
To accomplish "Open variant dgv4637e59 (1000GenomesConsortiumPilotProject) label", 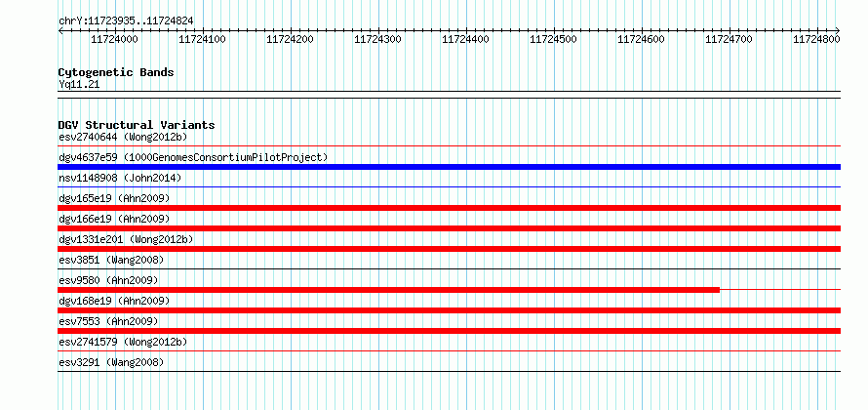I will 193,157.
